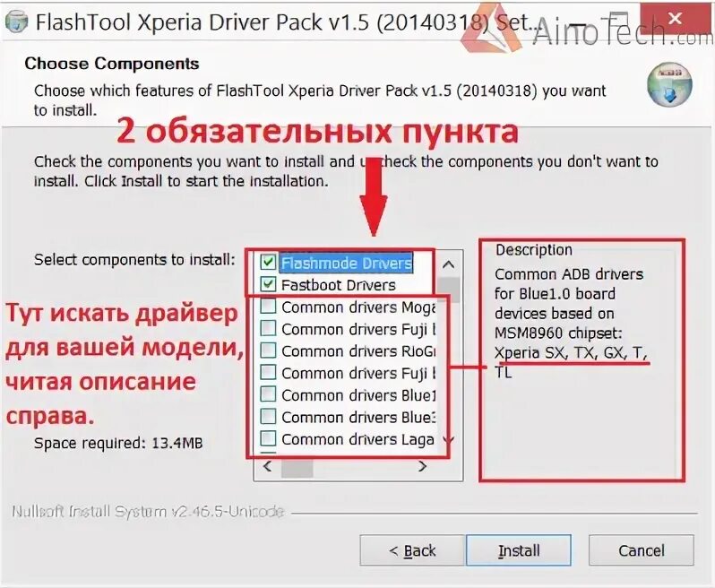
Task: Click the horizontal scroll-left arrow
Action: (268, 466)
